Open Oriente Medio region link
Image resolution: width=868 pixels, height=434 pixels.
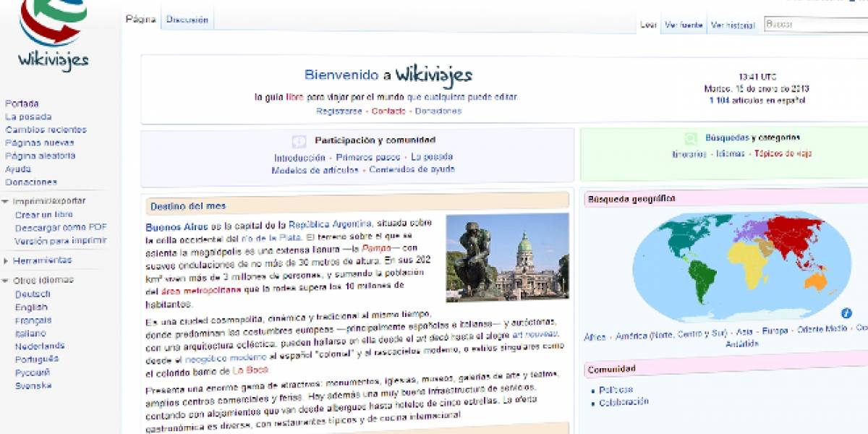pos(822,330)
